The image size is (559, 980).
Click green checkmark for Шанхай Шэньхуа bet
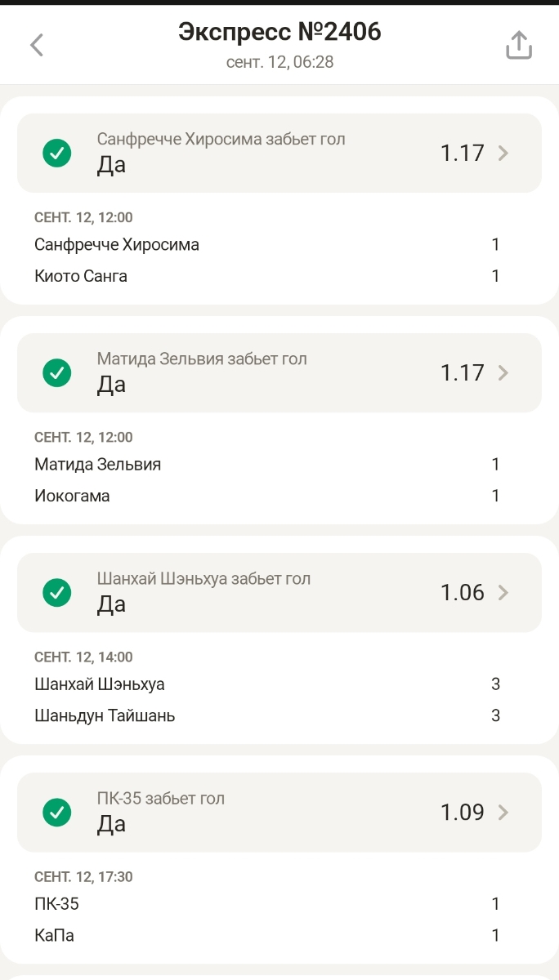tap(57, 592)
